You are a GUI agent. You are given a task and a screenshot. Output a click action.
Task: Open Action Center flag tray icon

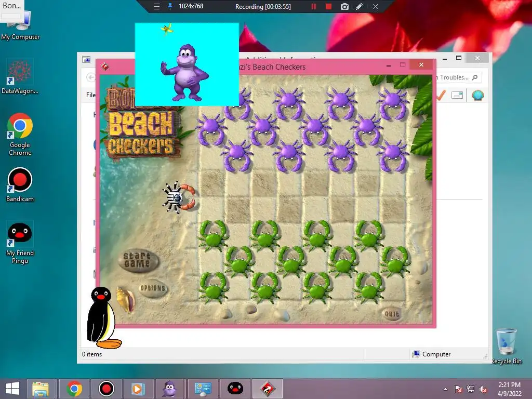tap(458, 389)
